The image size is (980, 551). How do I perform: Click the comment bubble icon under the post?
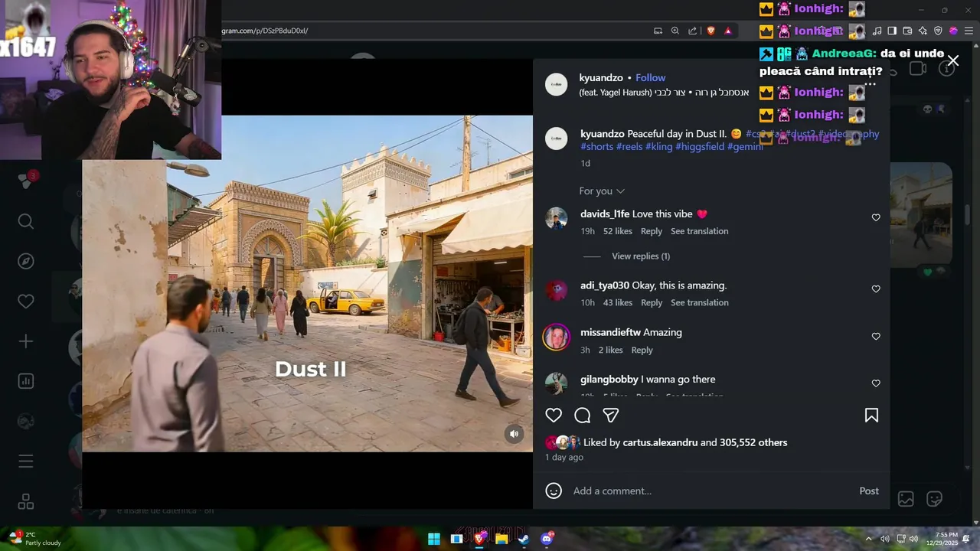[583, 416]
